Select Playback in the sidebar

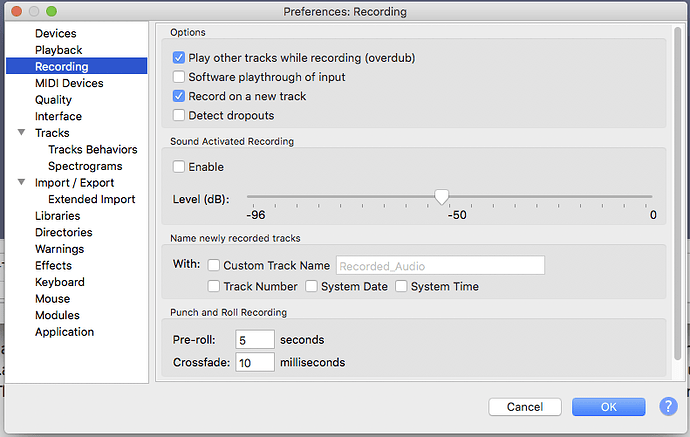tap(58, 50)
